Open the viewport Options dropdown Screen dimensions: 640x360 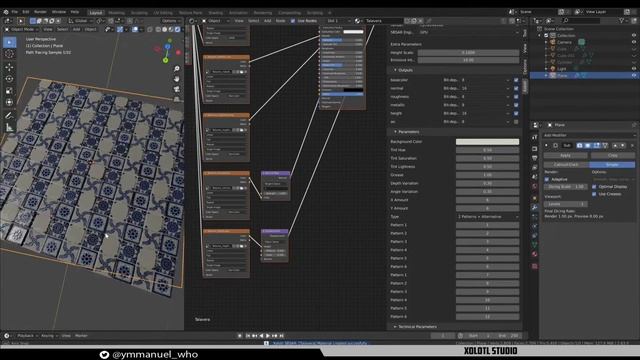(x=171, y=20)
